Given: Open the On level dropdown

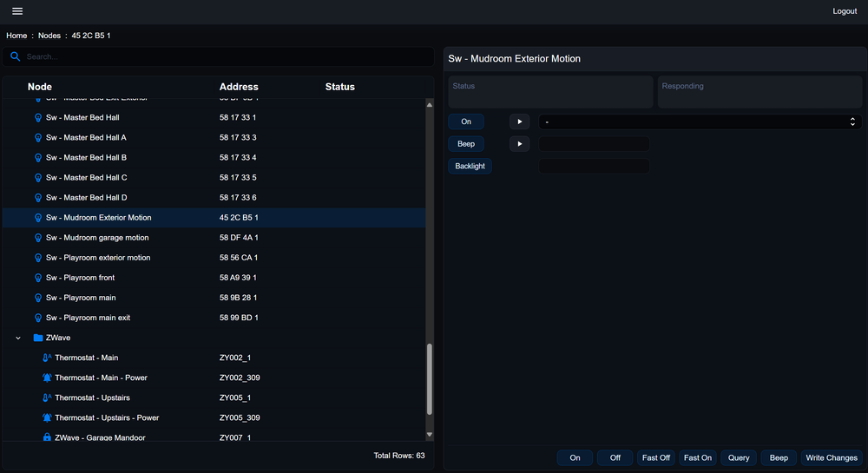Looking at the screenshot, I should pyautogui.click(x=698, y=122).
